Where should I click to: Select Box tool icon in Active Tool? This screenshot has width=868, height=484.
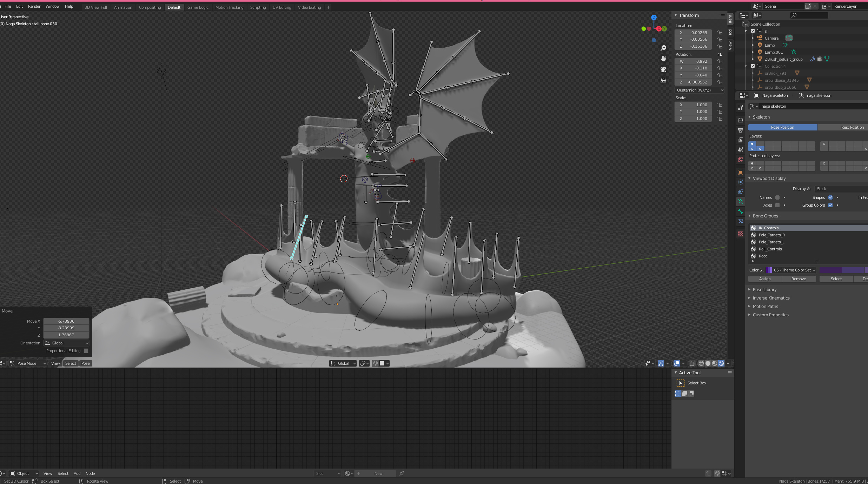(x=680, y=383)
